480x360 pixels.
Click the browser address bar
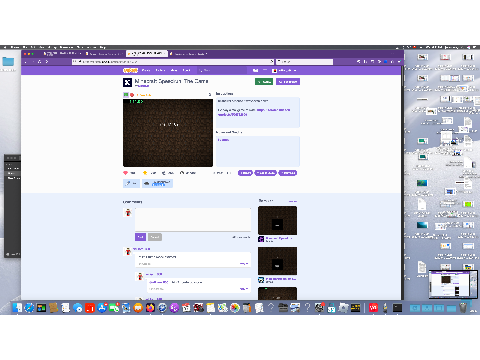pyautogui.click(x=173, y=62)
